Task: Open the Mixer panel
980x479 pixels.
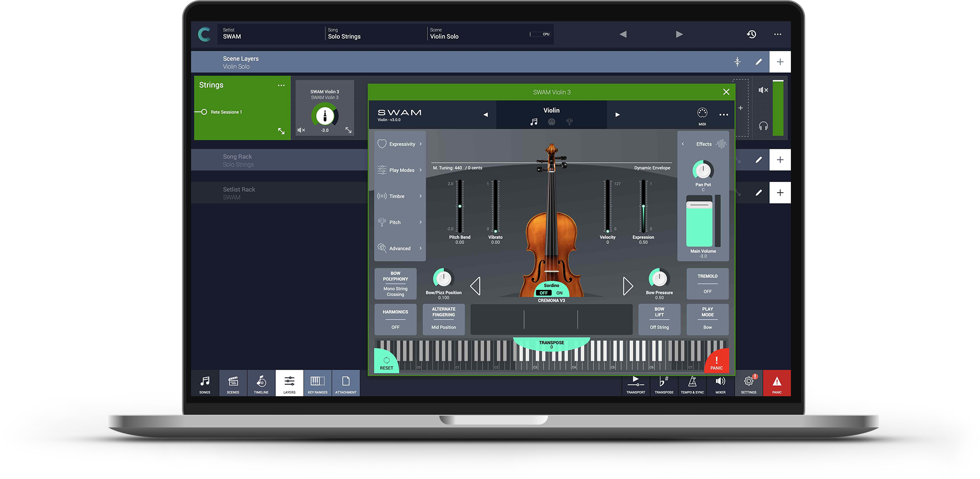Action: [720, 384]
